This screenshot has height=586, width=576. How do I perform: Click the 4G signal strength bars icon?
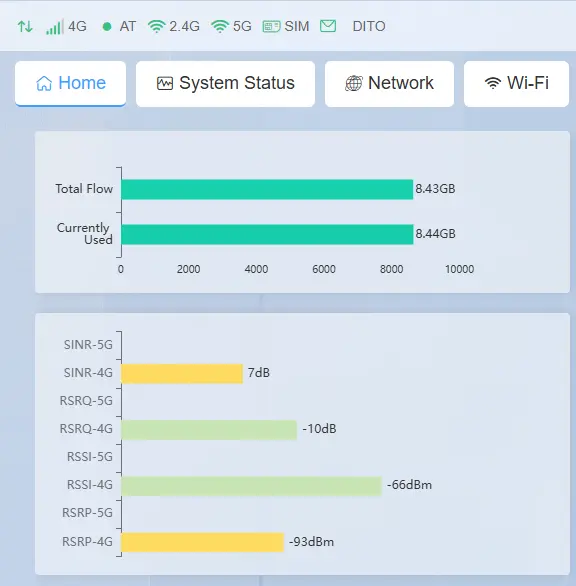(55, 27)
